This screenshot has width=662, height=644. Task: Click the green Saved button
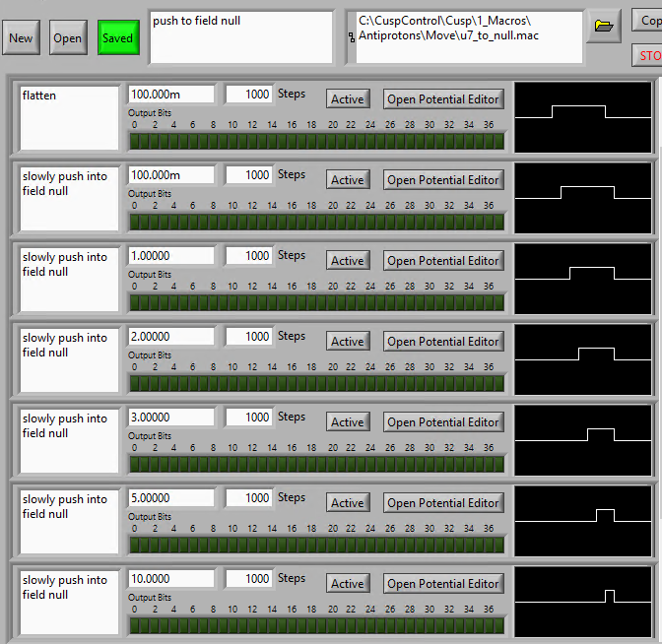(118, 37)
